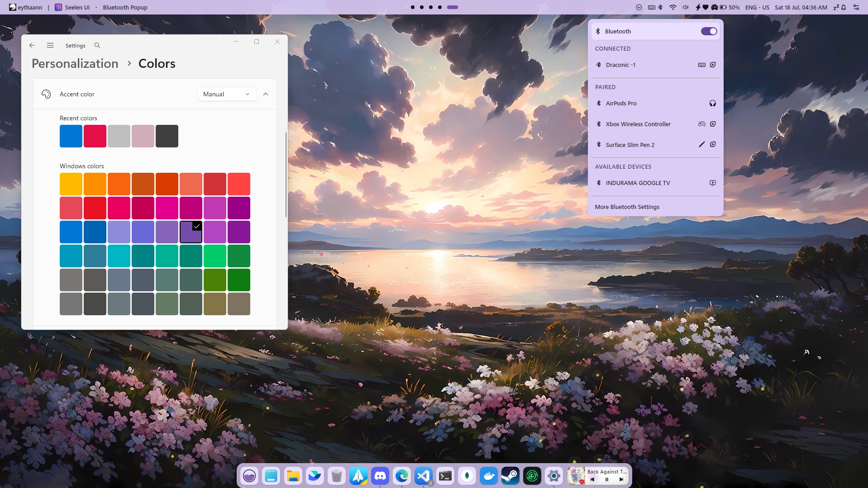Skip to next track in the media player

pos(621,479)
